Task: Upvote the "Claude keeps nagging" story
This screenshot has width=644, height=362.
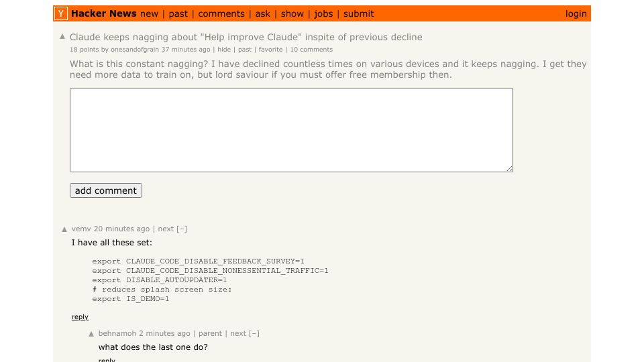Action: click(x=62, y=36)
